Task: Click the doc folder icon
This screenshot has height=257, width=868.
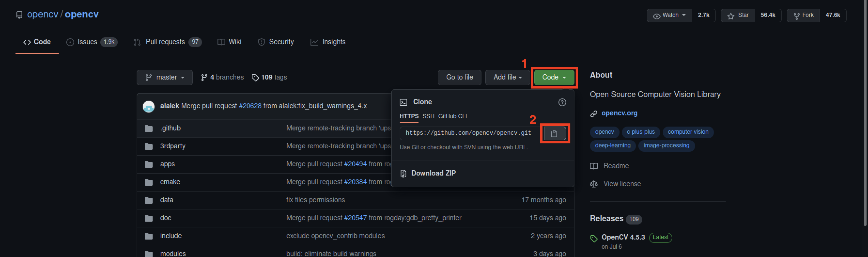Action: (149, 218)
